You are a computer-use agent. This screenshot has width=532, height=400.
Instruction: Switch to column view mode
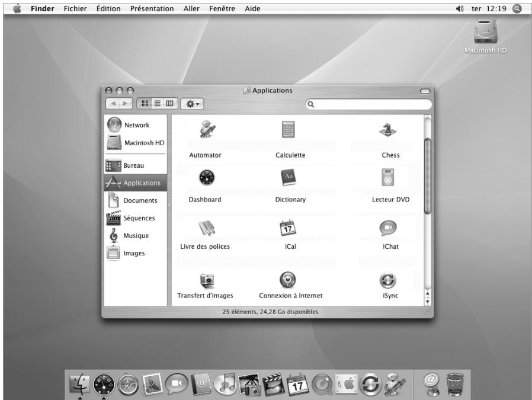coord(170,104)
